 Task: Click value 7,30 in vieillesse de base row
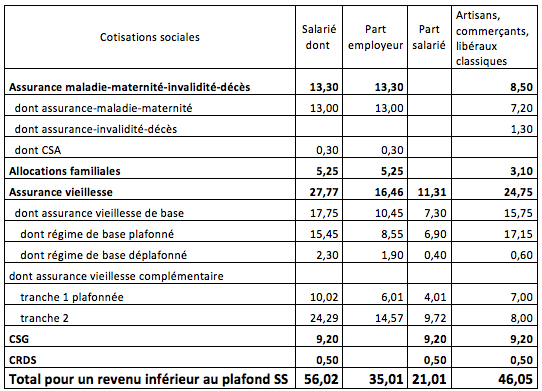(435, 213)
